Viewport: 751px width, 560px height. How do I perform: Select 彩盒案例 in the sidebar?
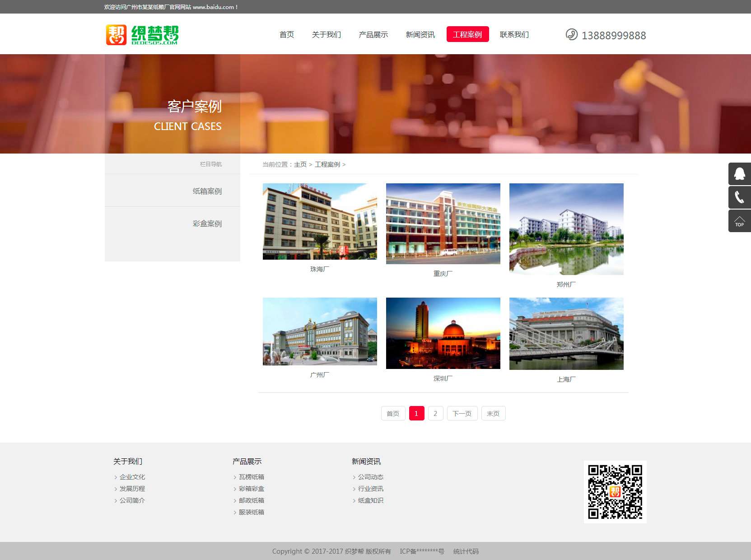pyautogui.click(x=207, y=224)
